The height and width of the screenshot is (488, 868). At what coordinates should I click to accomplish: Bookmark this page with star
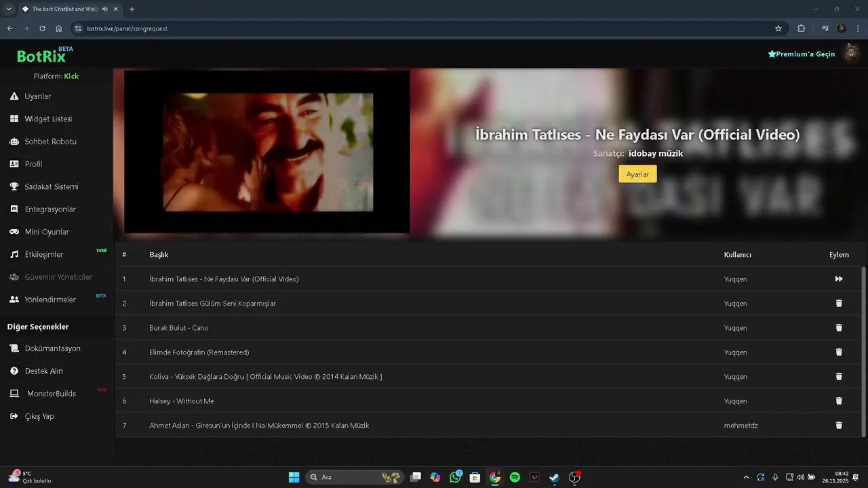coord(778,28)
